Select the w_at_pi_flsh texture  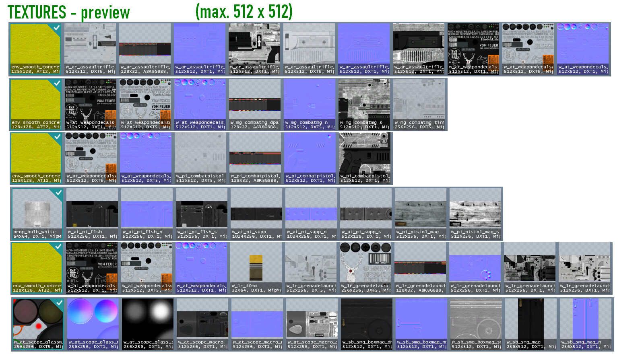92,214
